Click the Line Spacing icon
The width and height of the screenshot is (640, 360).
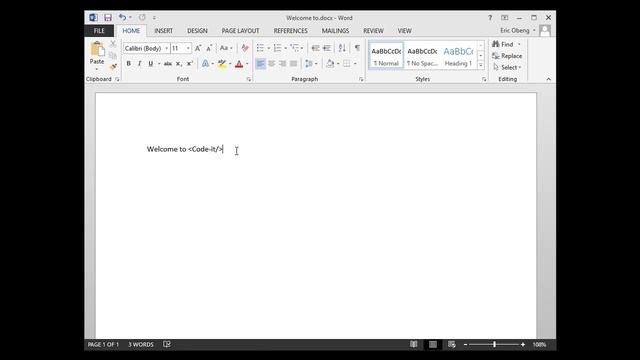(x=309, y=64)
